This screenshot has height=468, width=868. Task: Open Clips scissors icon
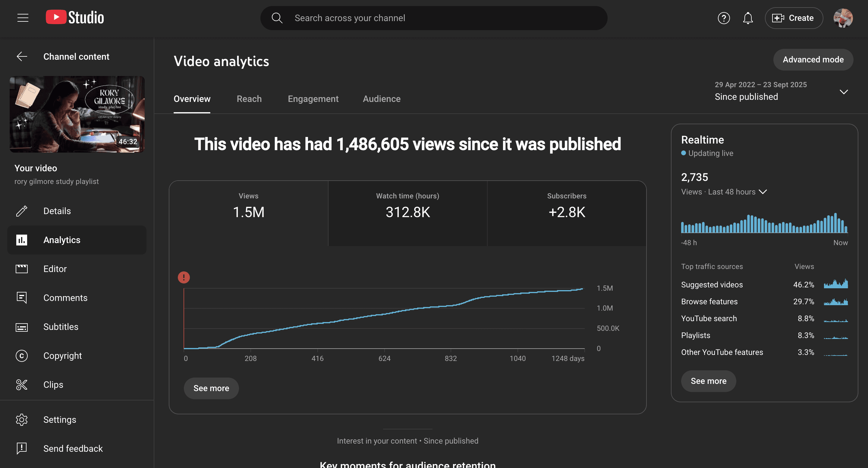pos(22,385)
